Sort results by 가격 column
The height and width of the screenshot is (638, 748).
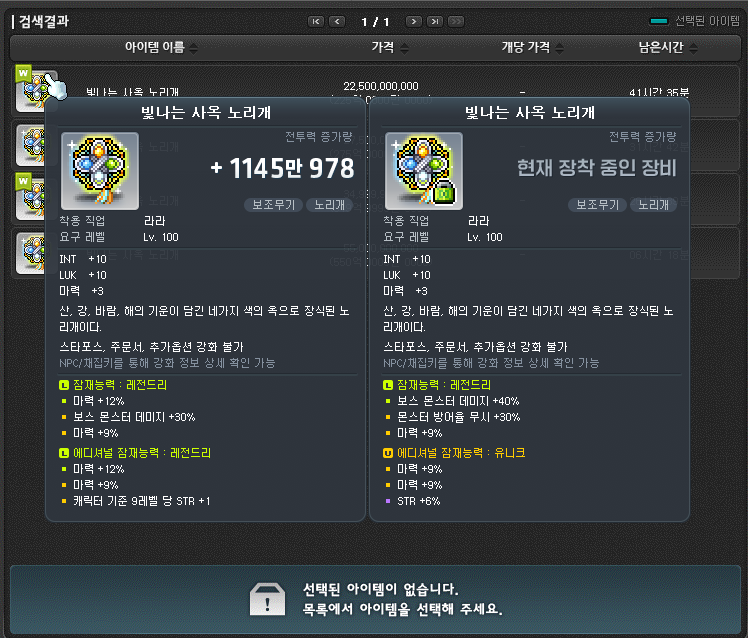tap(404, 48)
